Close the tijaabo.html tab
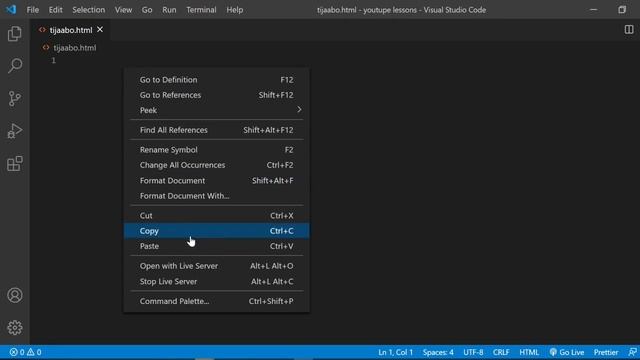640x360 pixels. 100,29
